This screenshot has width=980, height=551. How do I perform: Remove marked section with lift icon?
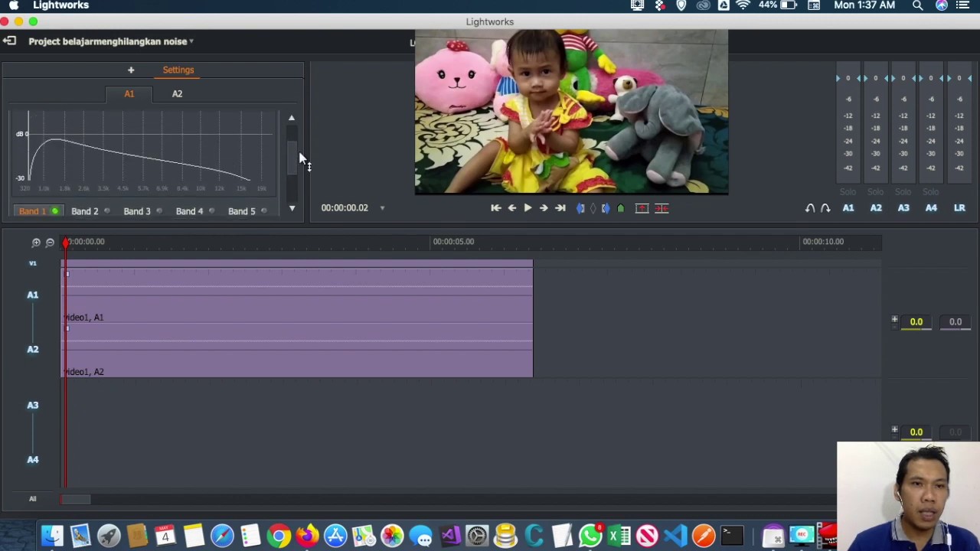642,208
